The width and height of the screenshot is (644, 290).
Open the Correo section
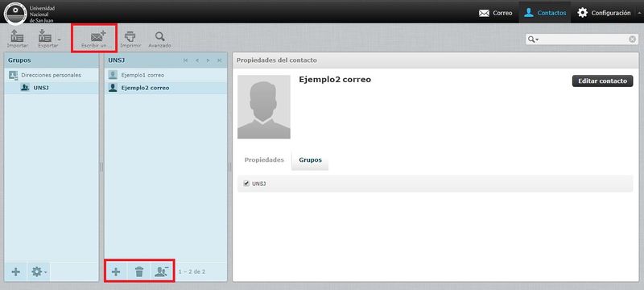tap(496, 13)
